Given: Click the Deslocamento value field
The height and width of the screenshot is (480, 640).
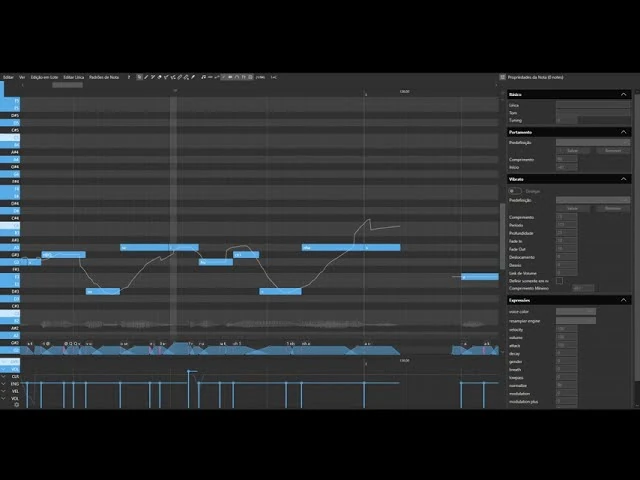Looking at the screenshot, I should (x=567, y=257).
